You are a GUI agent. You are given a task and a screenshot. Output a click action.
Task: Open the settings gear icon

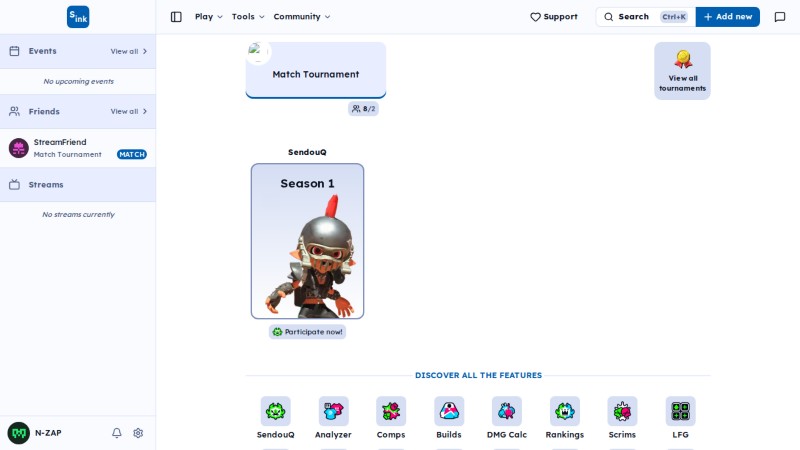pos(138,433)
